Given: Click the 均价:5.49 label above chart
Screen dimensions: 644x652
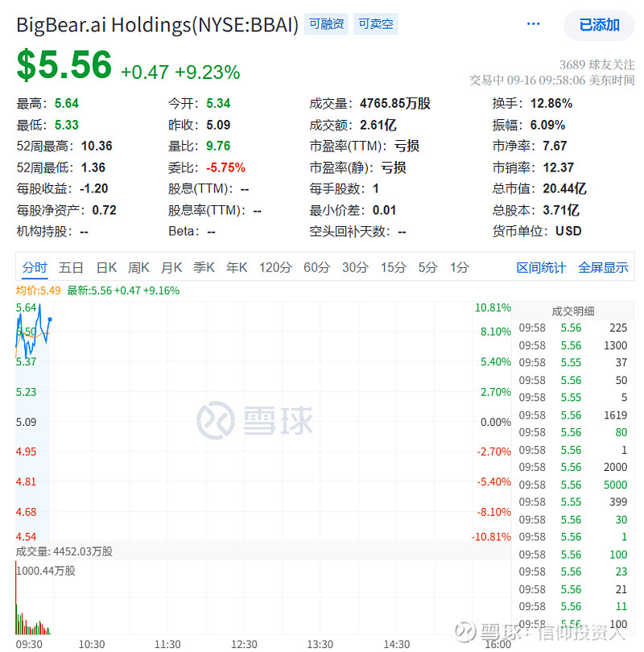Looking at the screenshot, I should (39, 291).
